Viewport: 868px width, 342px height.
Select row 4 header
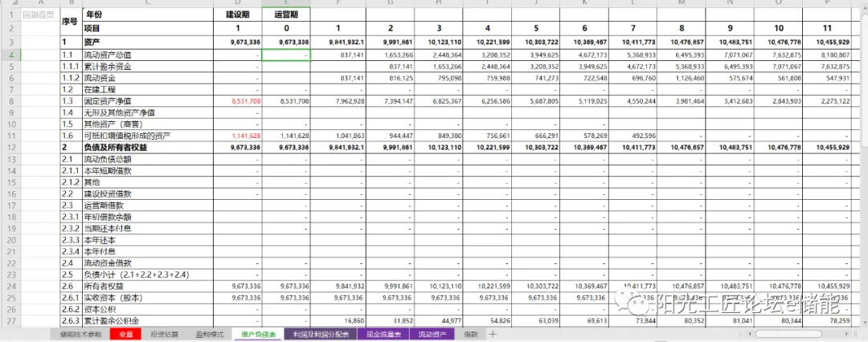click(10, 55)
